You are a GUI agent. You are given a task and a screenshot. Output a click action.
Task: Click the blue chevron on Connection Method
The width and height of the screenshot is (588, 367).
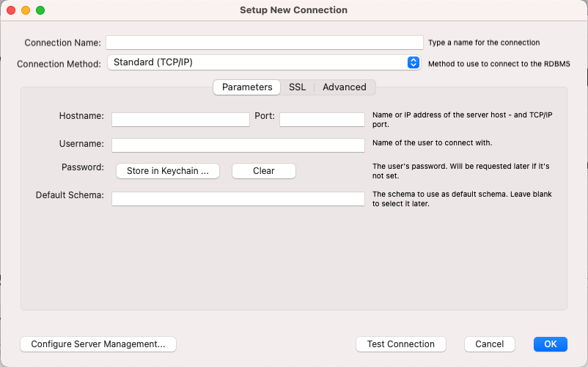[x=414, y=63]
